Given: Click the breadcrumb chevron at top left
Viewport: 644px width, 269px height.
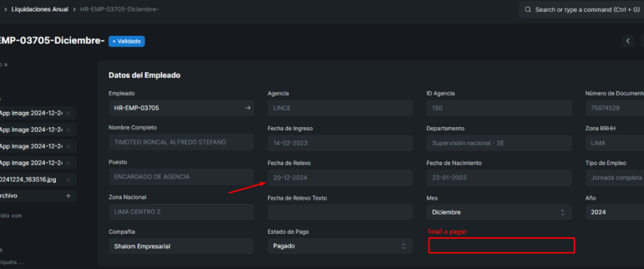Looking at the screenshot, I should pos(5,10).
